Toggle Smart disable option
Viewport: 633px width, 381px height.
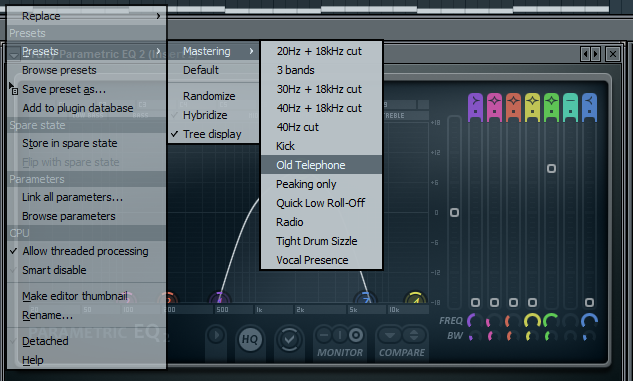86,270
